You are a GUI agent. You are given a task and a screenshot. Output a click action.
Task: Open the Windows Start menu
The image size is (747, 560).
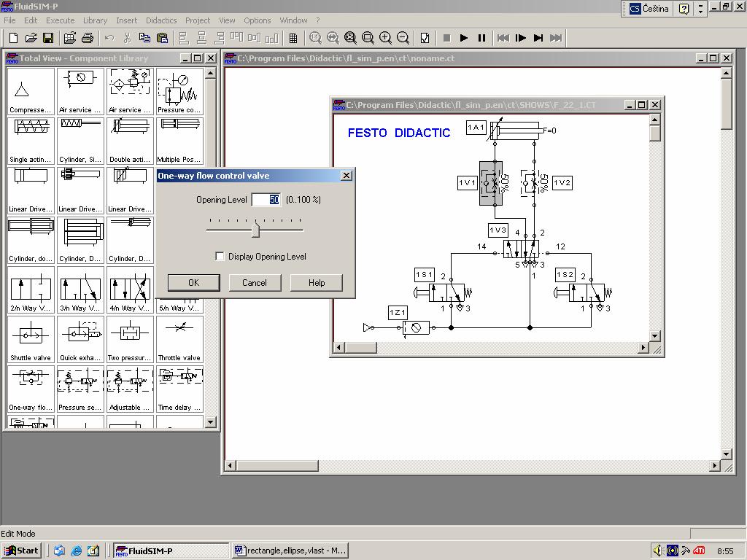point(21,551)
